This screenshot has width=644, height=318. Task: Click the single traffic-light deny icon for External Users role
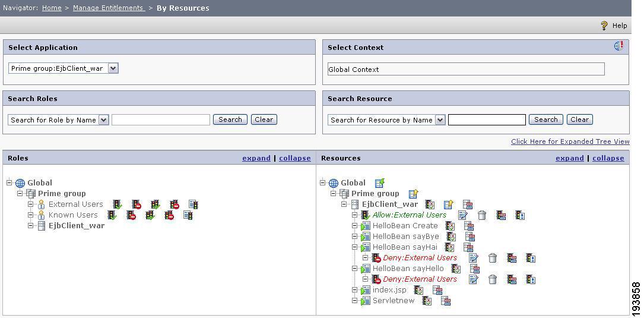coord(137,204)
